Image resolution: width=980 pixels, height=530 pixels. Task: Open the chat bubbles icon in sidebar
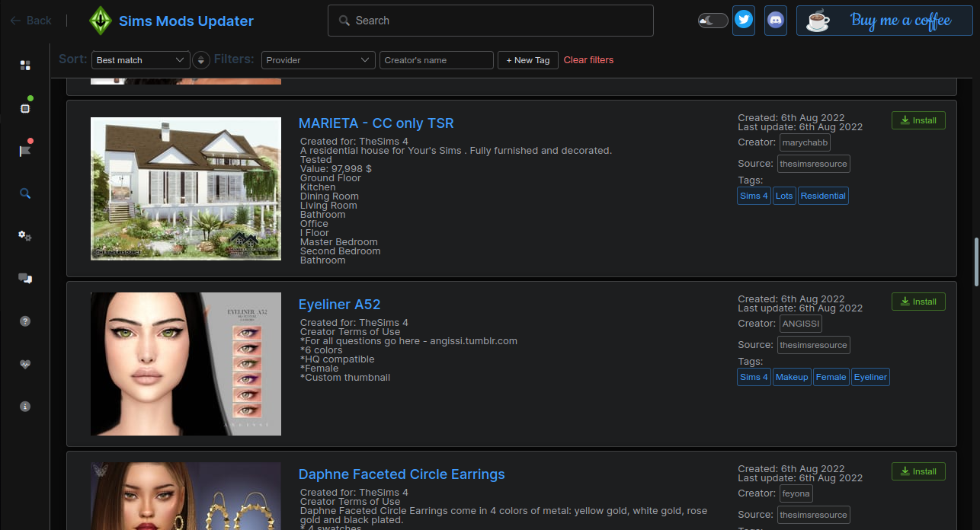25,279
